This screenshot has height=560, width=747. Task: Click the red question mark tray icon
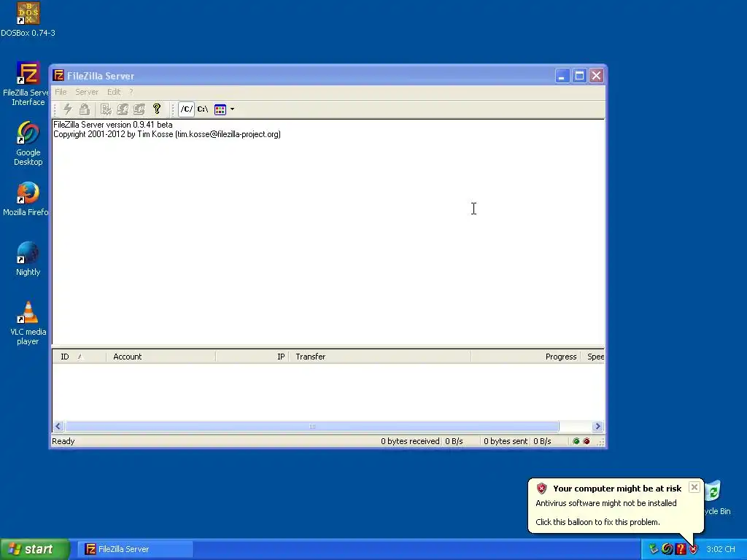pos(681,549)
